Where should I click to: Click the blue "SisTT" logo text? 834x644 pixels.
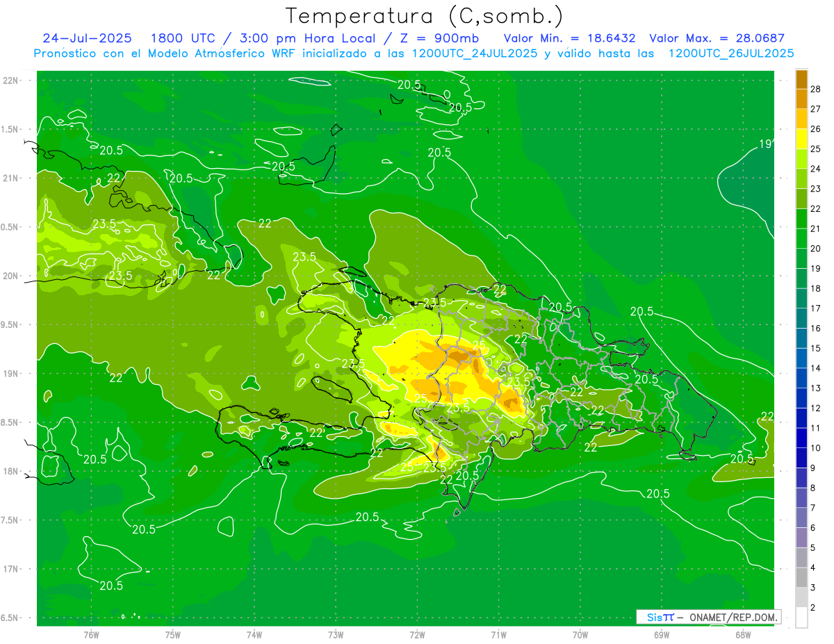click(x=660, y=617)
